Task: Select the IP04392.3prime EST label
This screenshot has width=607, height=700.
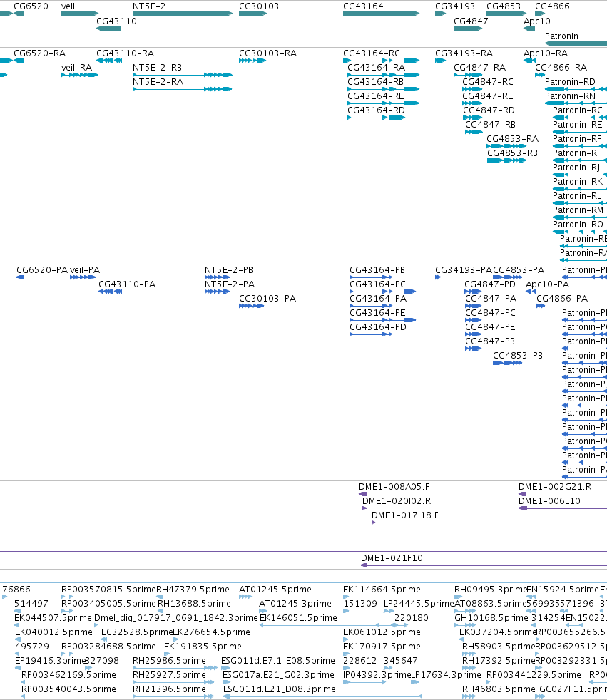Action: point(377,676)
